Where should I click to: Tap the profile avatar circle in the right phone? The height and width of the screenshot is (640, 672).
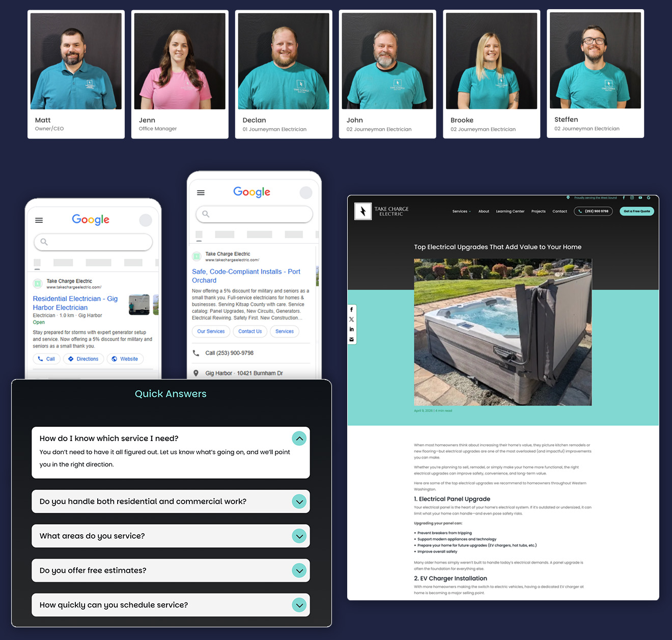[306, 192]
